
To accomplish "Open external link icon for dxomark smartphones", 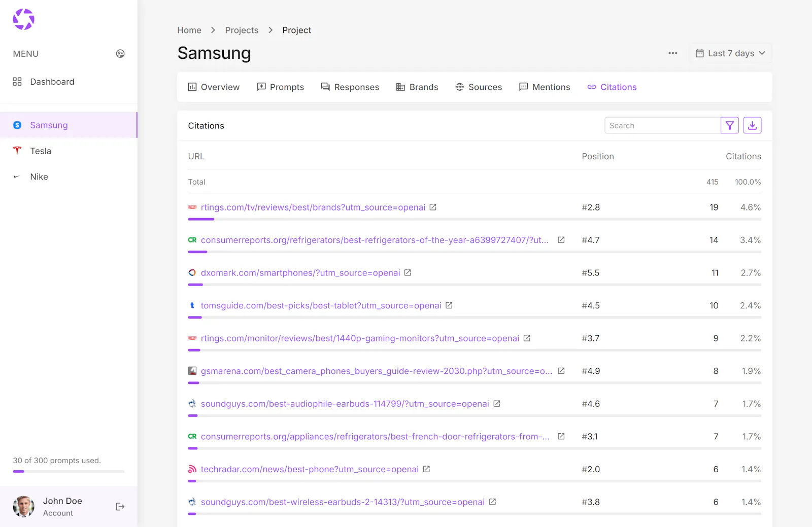I will [x=408, y=273].
